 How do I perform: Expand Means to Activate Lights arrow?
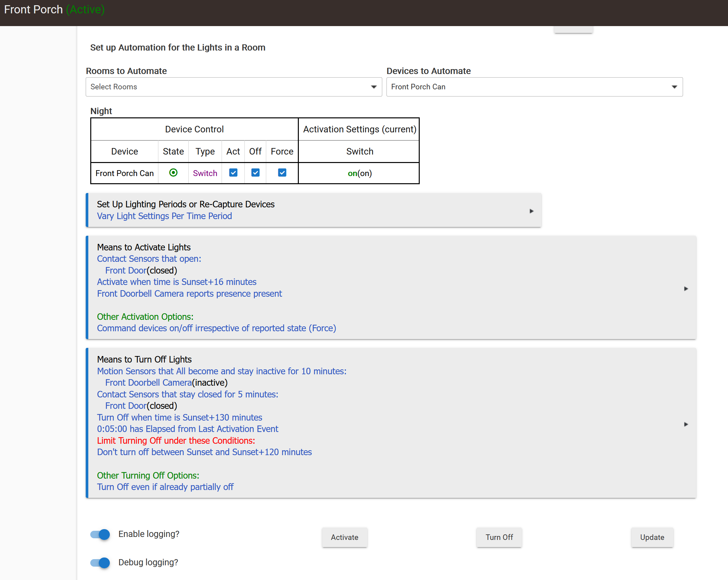coord(685,289)
